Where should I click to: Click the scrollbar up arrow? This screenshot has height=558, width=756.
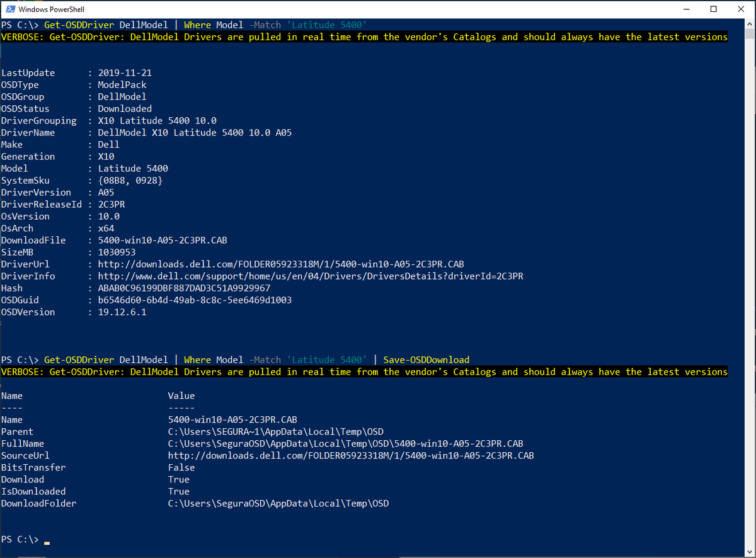750,25
